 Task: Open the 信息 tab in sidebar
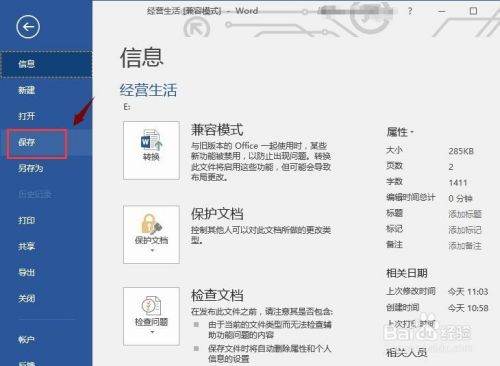[x=46, y=64]
